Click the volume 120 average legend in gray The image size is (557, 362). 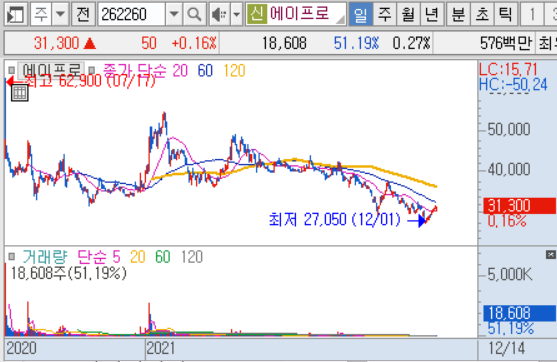click(x=192, y=257)
